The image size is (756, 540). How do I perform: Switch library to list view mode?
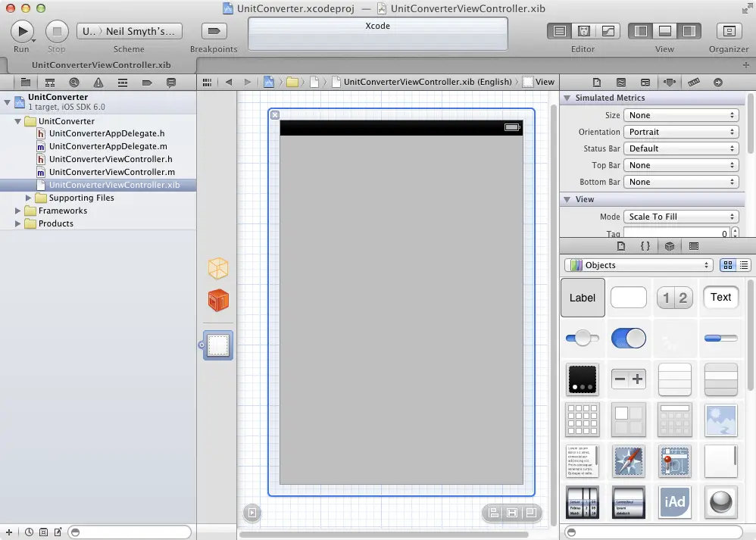[x=743, y=265]
